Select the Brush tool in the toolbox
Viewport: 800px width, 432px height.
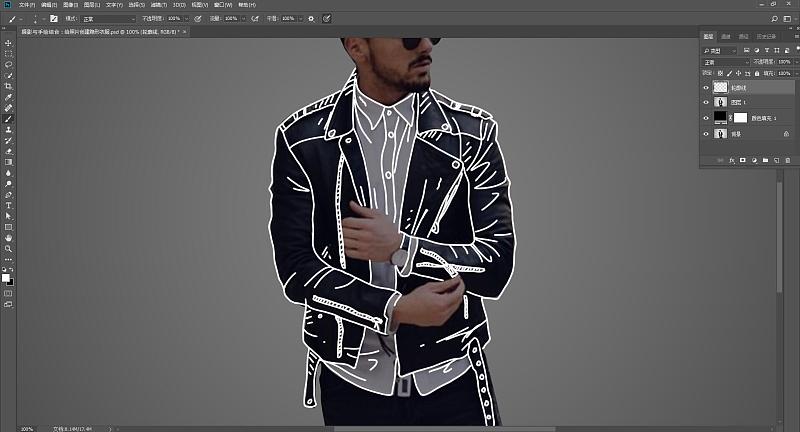point(8,119)
